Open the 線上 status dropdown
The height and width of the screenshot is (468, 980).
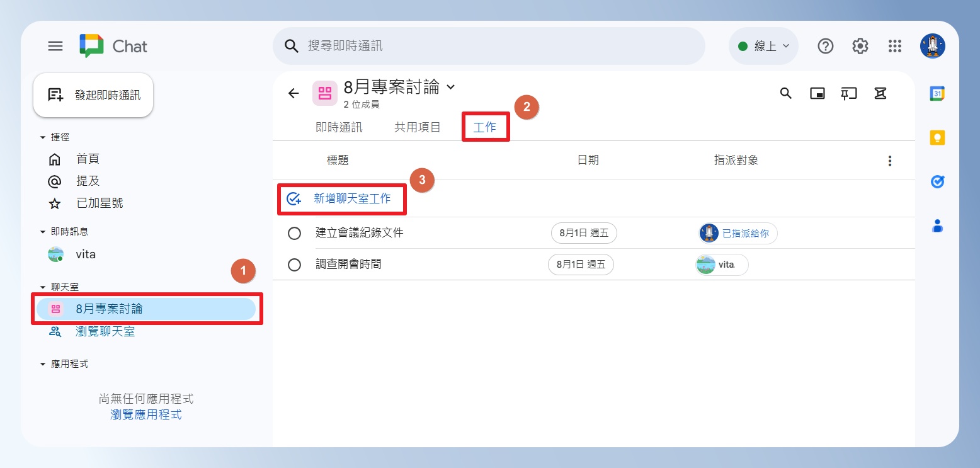(763, 46)
